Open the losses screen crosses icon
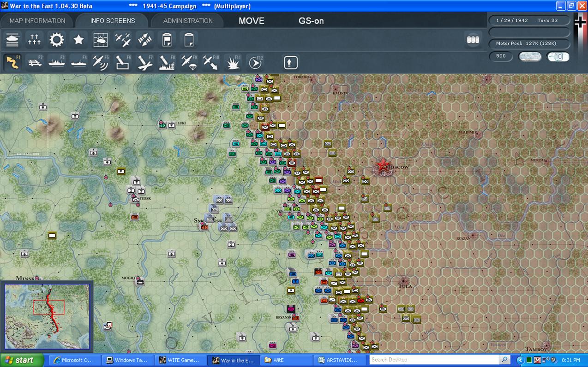 click(x=35, y=40)
